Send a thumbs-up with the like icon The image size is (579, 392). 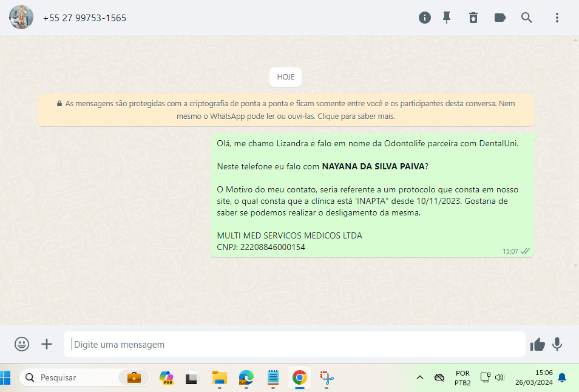tap(538, 344)
